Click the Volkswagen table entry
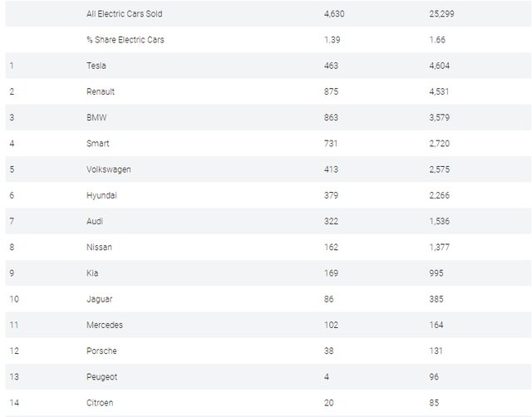This screenshot has width=532, height=417. (x=108, y=169)
